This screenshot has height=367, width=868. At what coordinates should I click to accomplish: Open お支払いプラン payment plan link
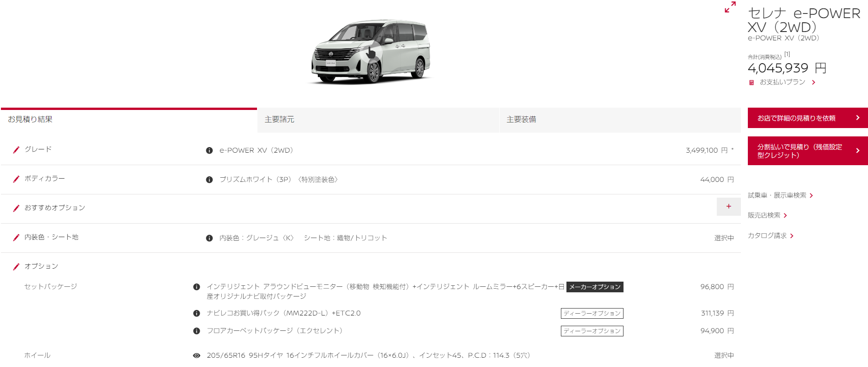pos(783,82)
